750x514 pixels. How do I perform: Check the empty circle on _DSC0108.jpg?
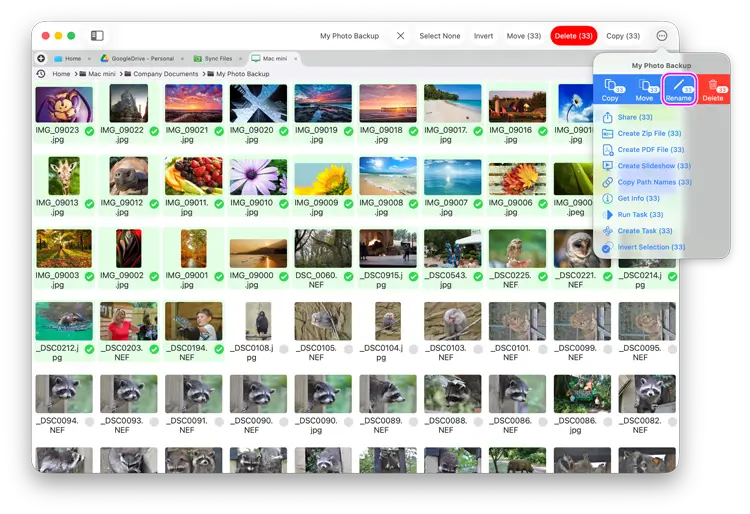point(284,349)
